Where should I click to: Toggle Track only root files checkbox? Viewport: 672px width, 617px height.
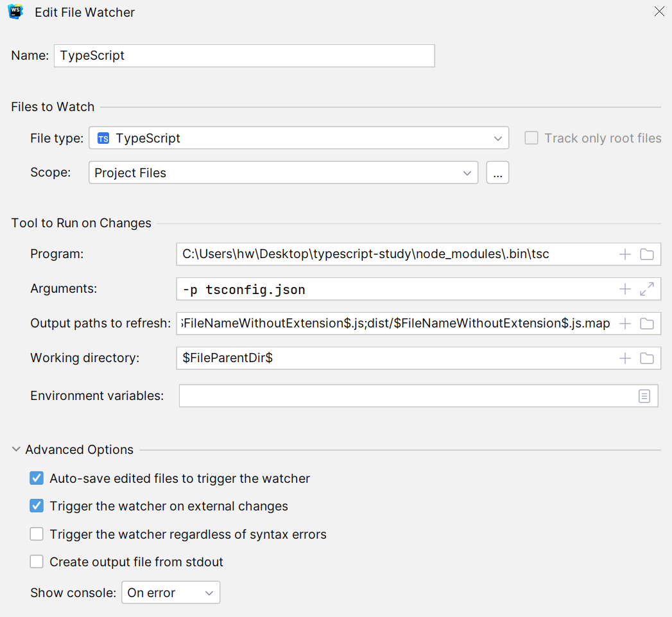tap(531, 138)
